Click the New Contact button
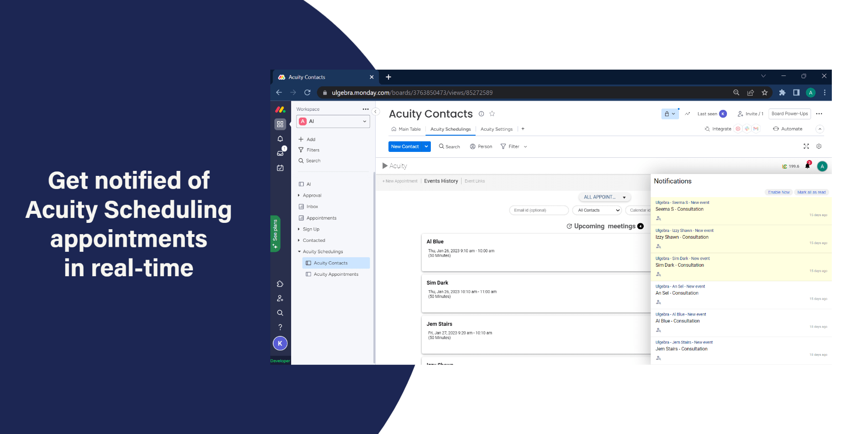The height and width of the screenshot is (434, 868). 405,146
